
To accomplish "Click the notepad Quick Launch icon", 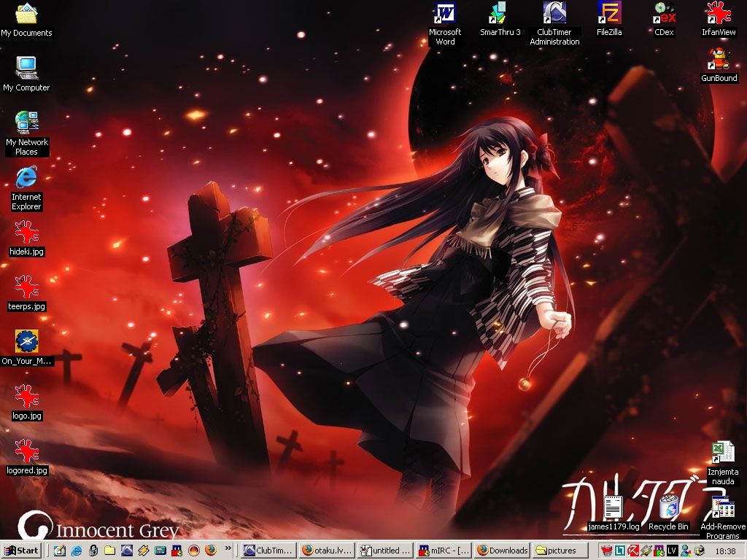I will coord(60,551).
